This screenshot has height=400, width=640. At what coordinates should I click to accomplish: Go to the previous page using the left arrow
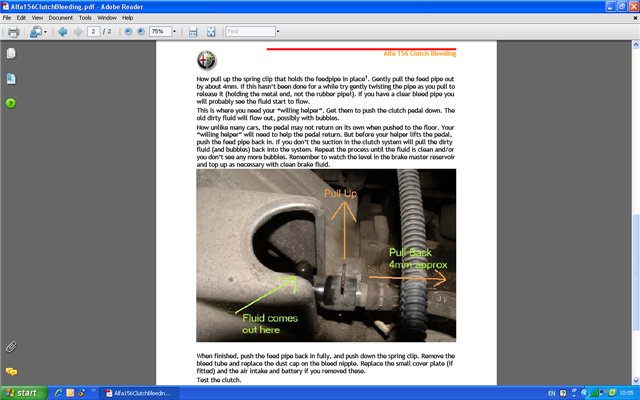click(x=62, y=32)
